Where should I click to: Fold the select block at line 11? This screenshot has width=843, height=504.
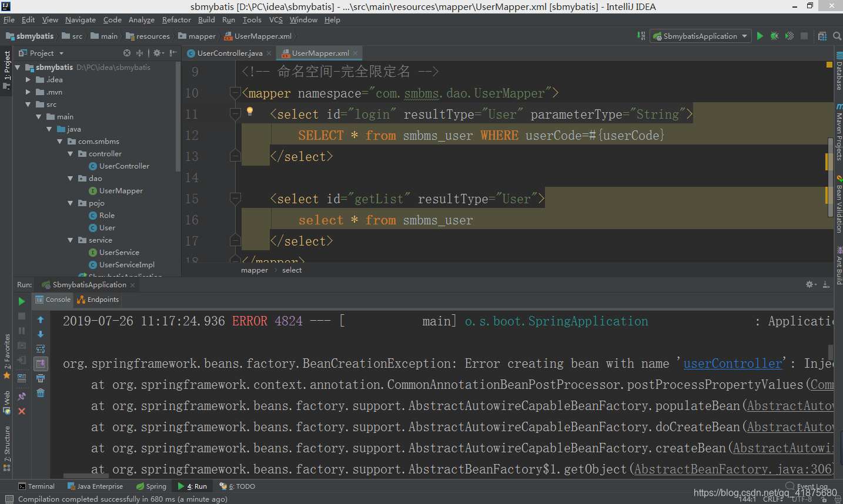tap(235, 114)
